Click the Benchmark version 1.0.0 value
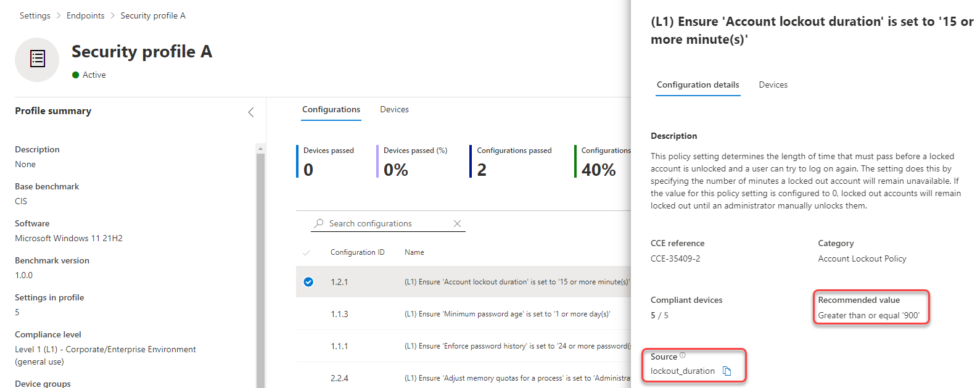Image resolution: width=980 pixels, height=388 pixels. point(23,275)
